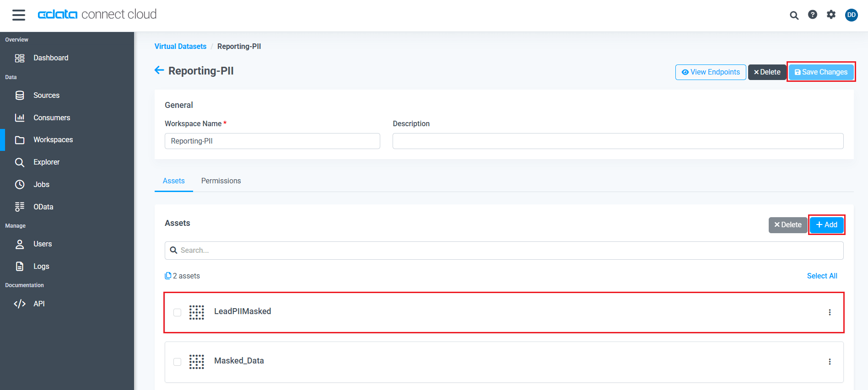Open the hamburger navigation menu

pos(19,15)
